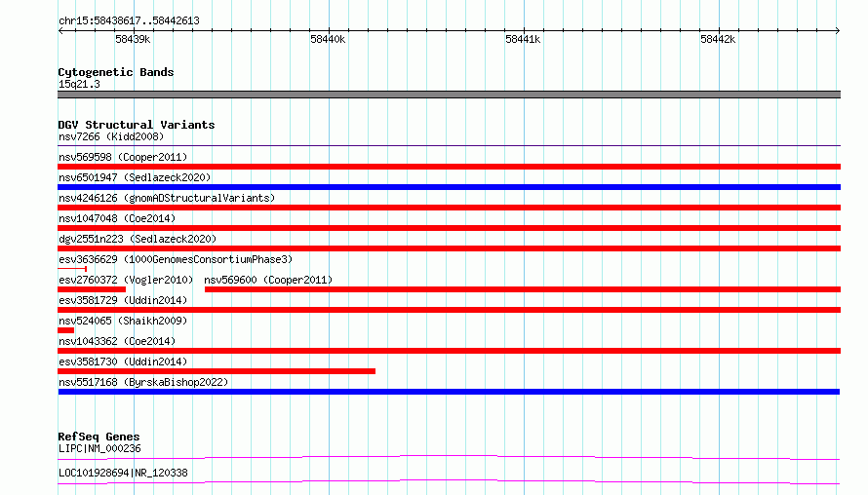Select the blue bar for nsv6501947
The width and height of the screenshot is (868, 495).
[x=449, y=187]
